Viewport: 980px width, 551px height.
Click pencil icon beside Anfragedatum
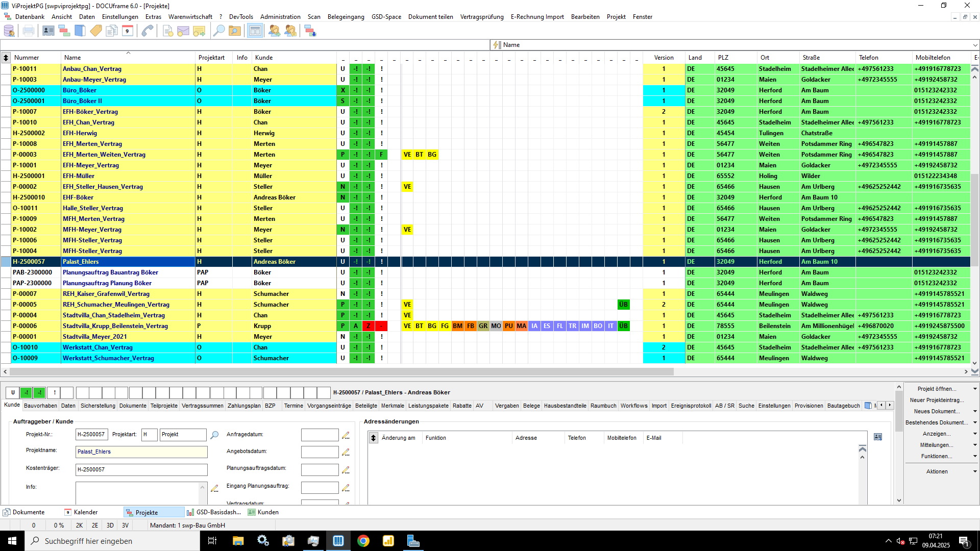(x=346, y=435)
